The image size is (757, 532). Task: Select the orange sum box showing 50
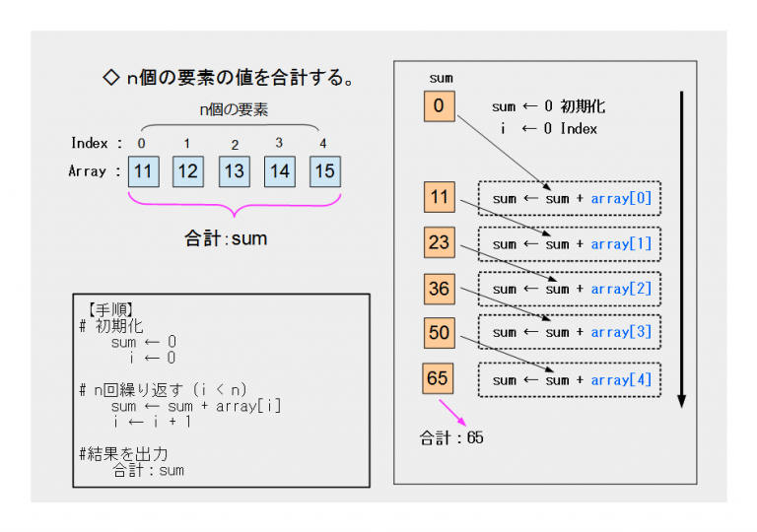pos(439,332)
